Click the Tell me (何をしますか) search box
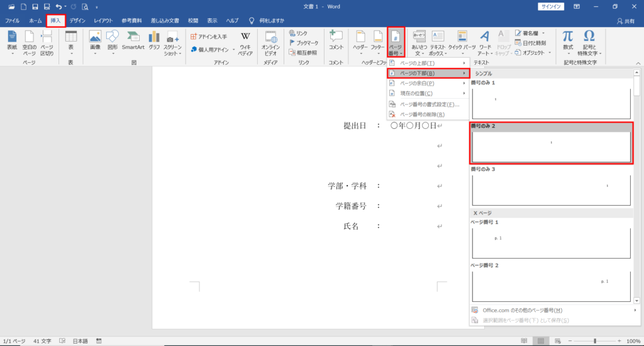The image size is (644, 346). coord(267,21)
